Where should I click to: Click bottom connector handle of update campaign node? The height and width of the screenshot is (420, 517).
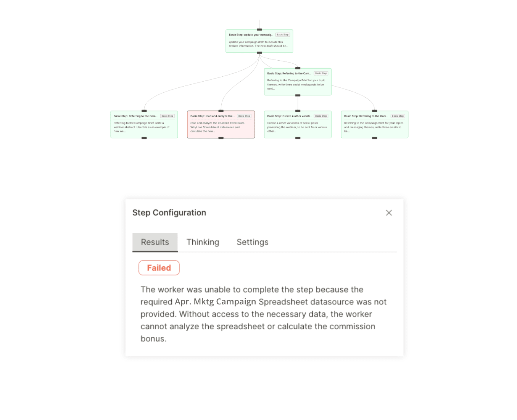259,53
